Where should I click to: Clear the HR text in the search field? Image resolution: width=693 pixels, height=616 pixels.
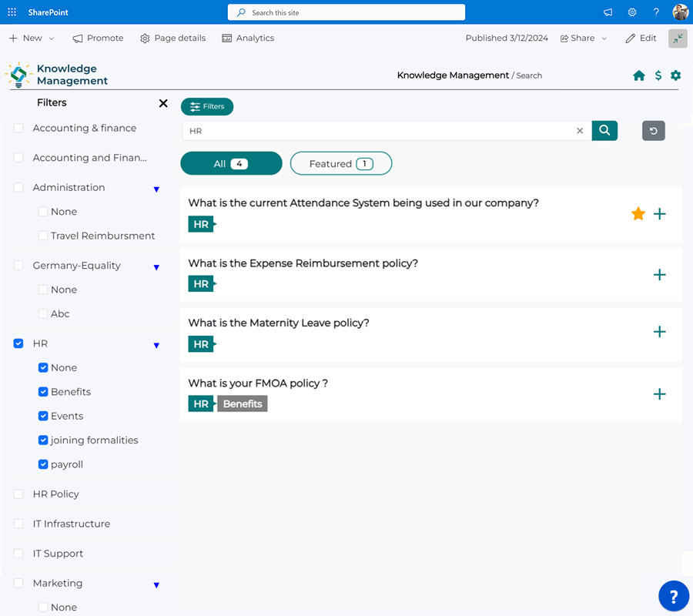point(580,131)
